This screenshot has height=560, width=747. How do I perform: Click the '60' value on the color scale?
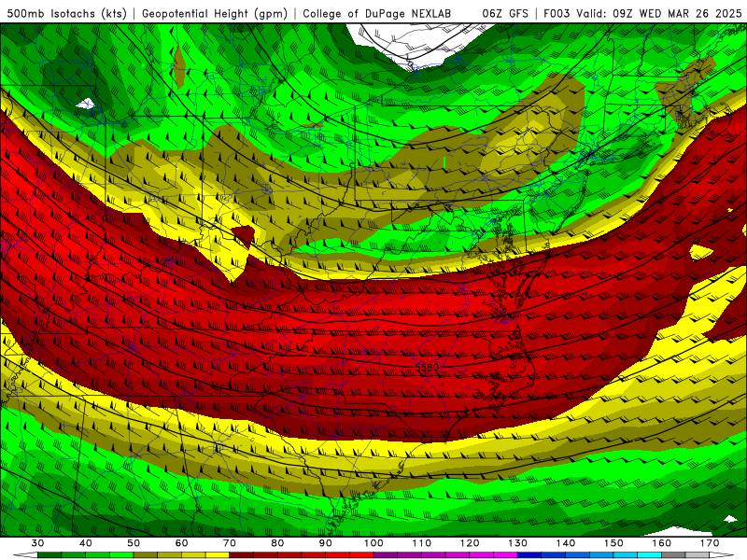pos(181,543)
